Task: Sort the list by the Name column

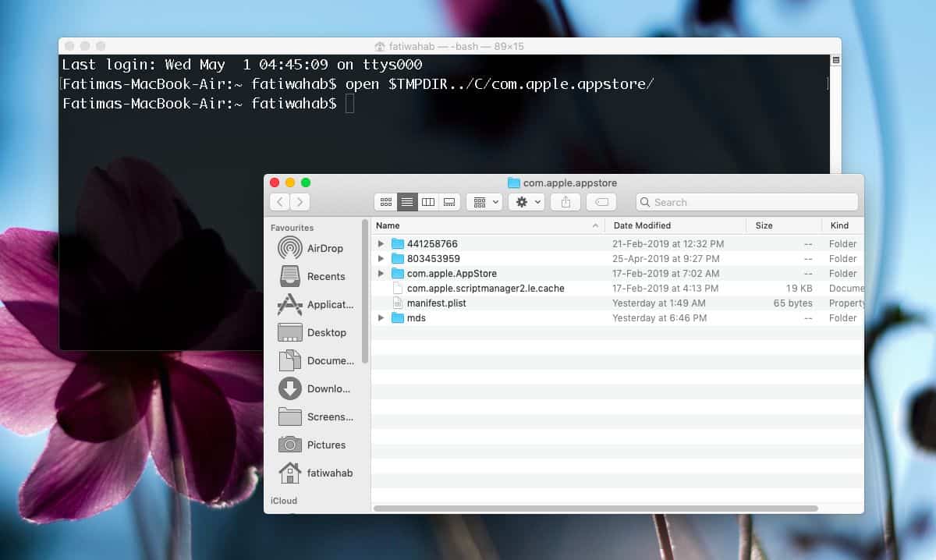Action: click(x=488, y=225)
